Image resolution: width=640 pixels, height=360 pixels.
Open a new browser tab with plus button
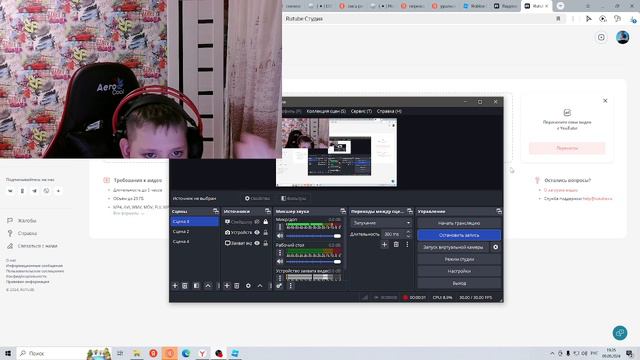pyautogui.click(x=560, y=6)
